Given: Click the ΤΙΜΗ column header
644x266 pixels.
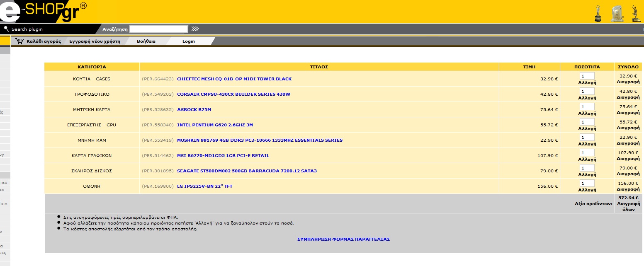Looking at the screenshot, I should (x=529, y=67).
